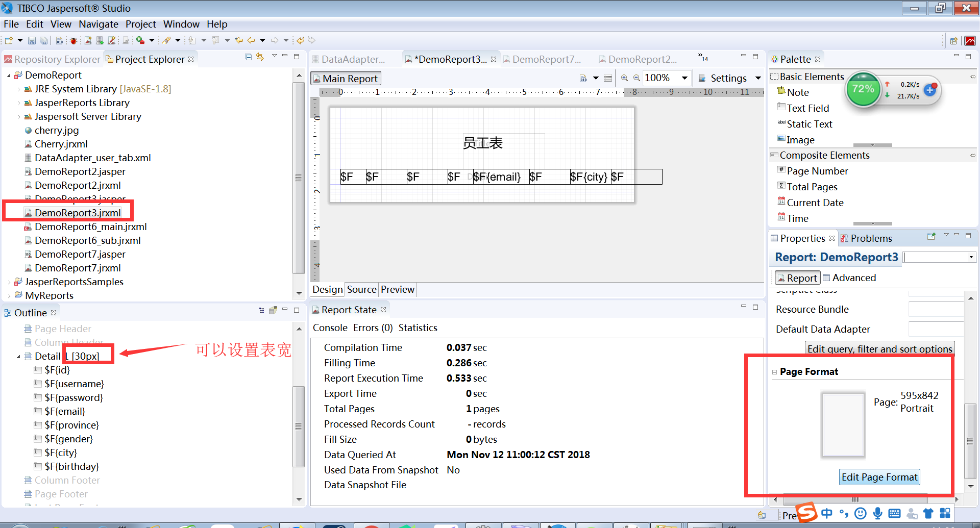Click the Main Report button

click(346, 79)
